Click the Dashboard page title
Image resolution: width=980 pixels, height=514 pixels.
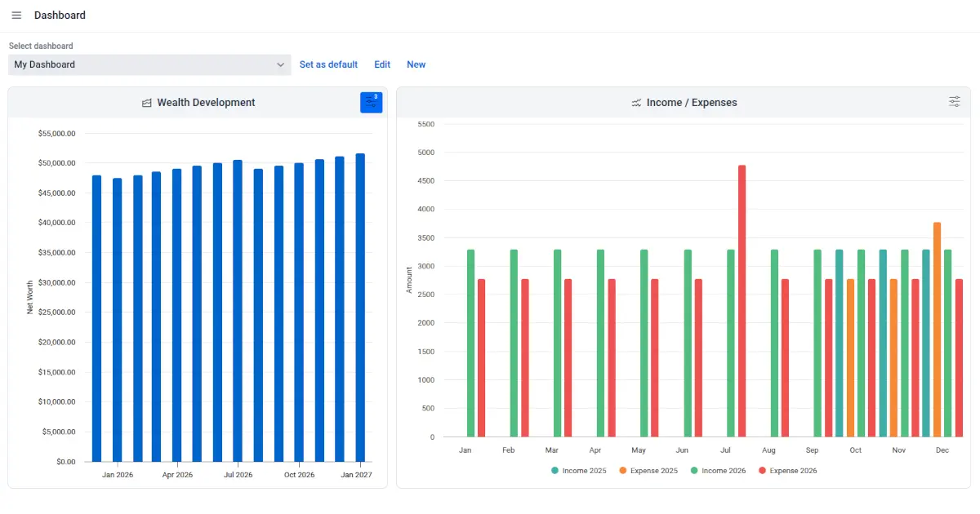point(60,16)
